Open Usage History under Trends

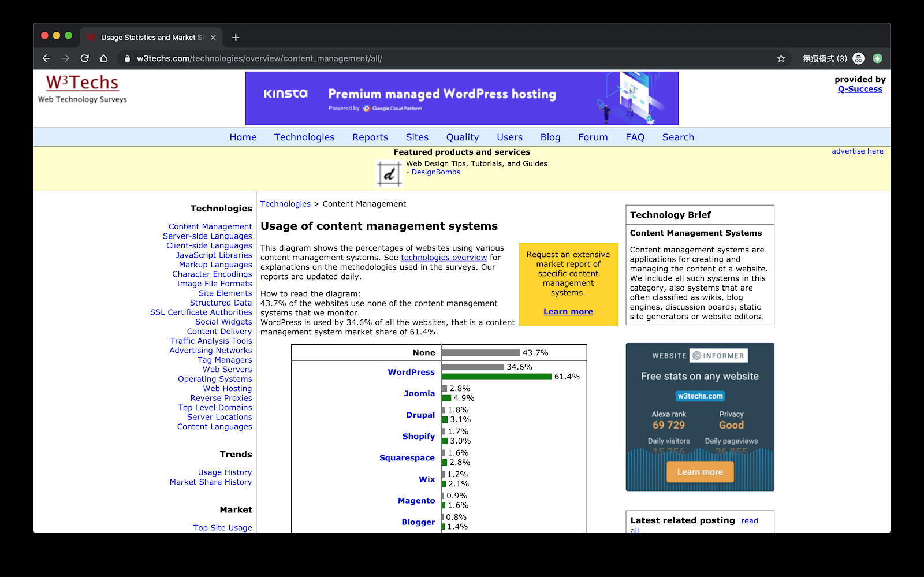pos(225,472)
